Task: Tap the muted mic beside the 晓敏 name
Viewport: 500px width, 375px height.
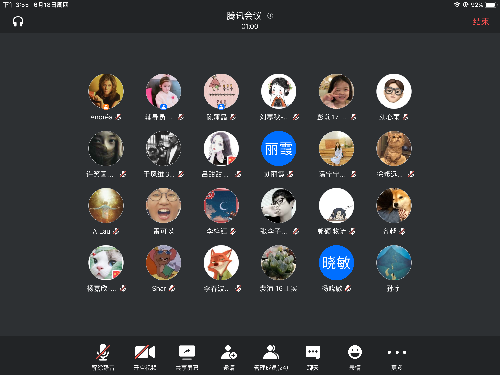Action: 348,288
